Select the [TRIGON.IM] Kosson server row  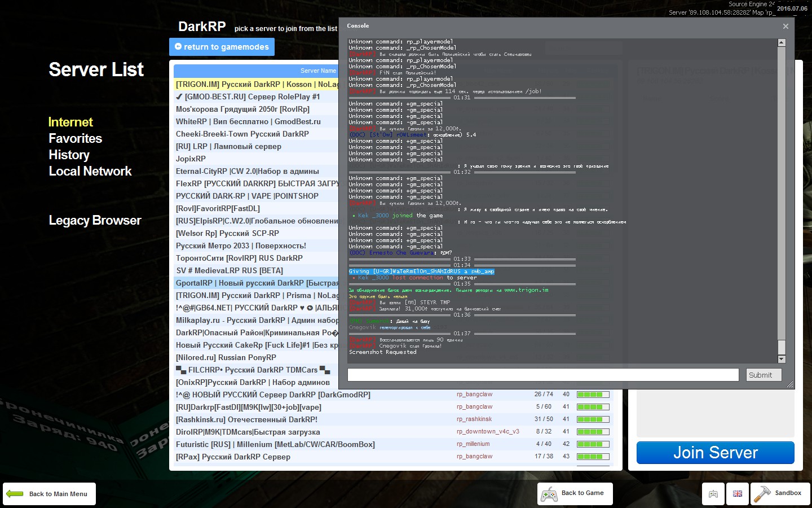tap(257, 84)
